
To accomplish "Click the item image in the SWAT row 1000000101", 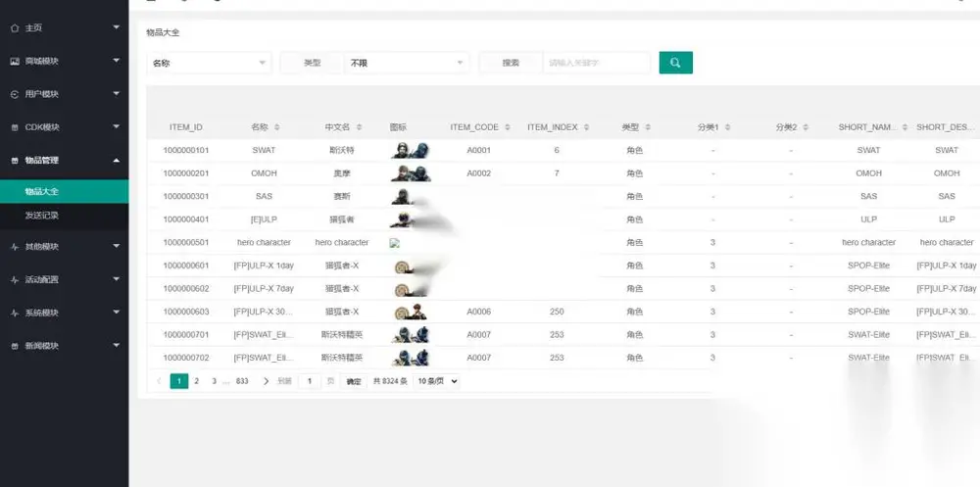I will tap(411, 151).
